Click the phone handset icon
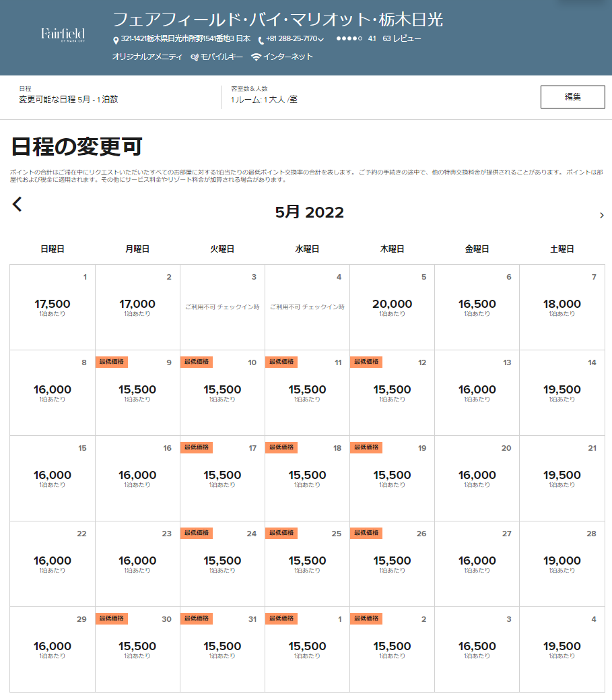The height and width of the screenshot is (700, 612). [x=261, y=40]
